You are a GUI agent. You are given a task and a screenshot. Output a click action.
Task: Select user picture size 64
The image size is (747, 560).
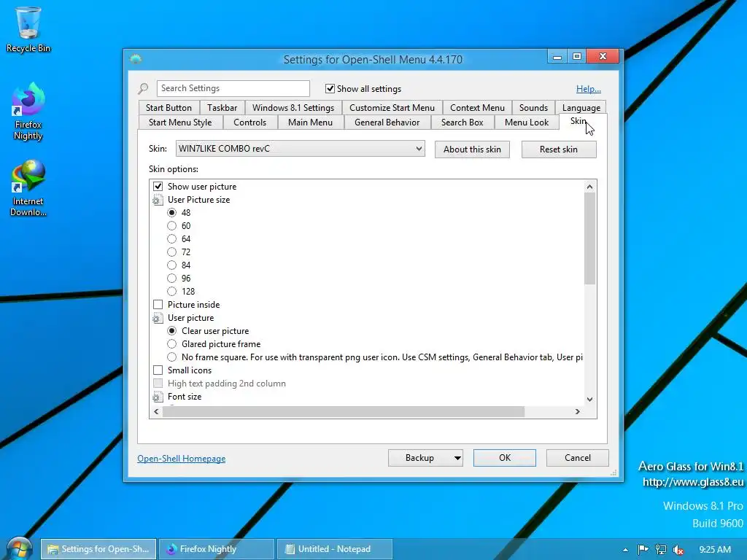[171, 238]
